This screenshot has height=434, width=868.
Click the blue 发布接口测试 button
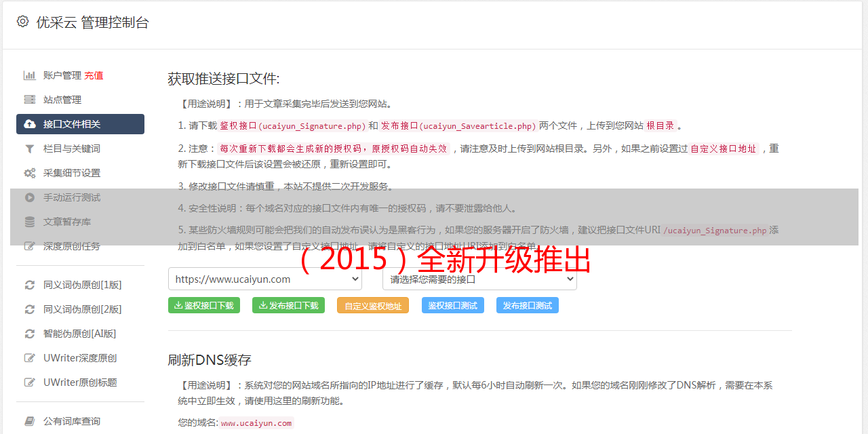pos(528,305)
